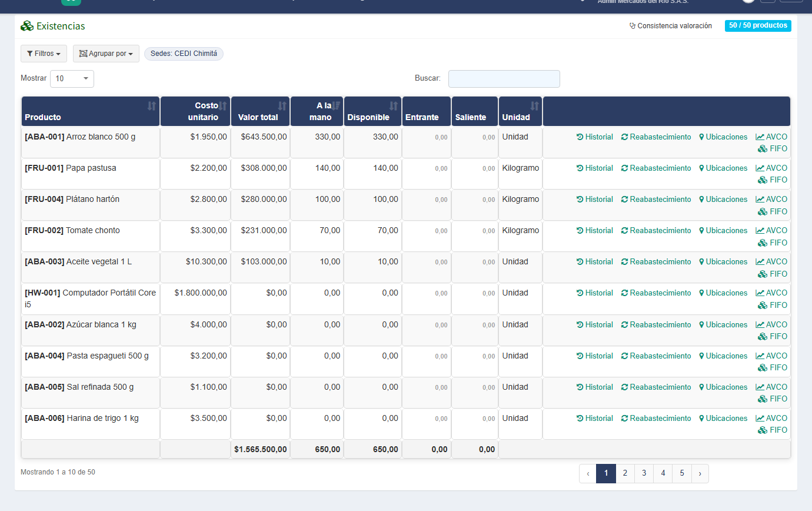The height and width of the screenshot is (511, 812).
Task: Open the Filtros dropdown
Action: click(x=44, y=54)
